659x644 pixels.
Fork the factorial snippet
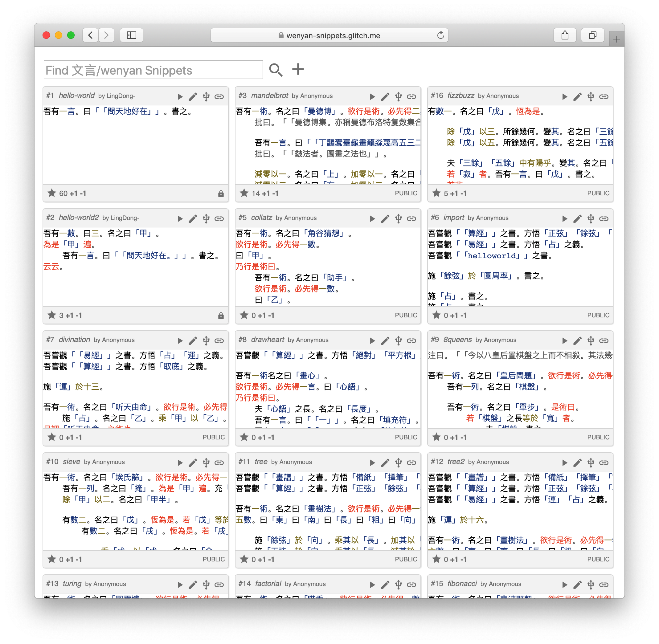tap(398, 585)
